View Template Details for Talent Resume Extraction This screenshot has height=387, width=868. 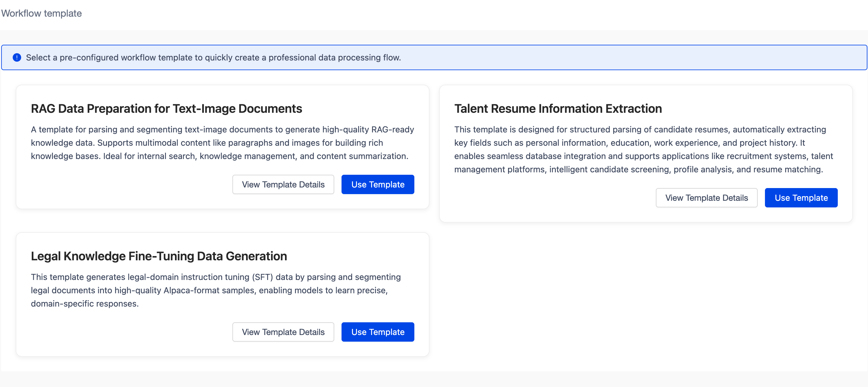point(706,198)
